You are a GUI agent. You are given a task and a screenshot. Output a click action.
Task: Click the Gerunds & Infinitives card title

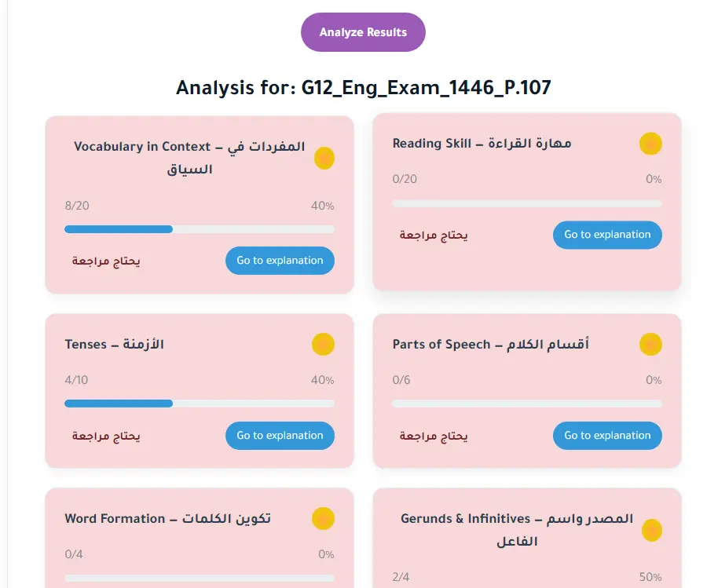pyautogui.click(x=516, y=530)
